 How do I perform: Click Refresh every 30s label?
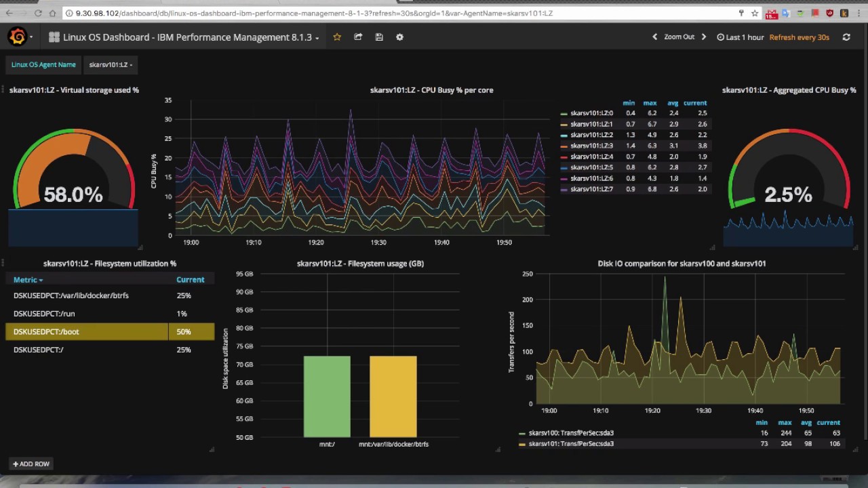[799, 37]
